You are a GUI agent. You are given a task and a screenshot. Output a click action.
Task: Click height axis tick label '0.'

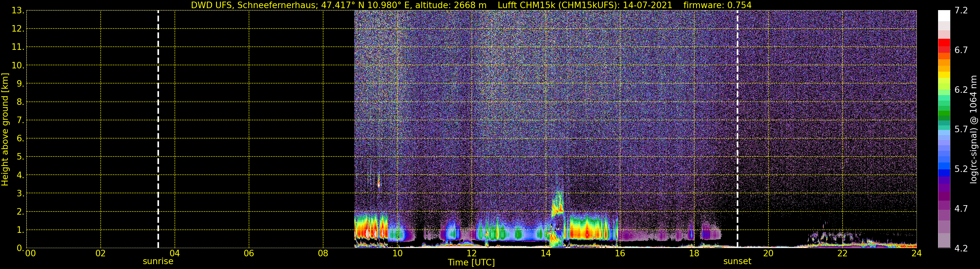tap(20, 248)
